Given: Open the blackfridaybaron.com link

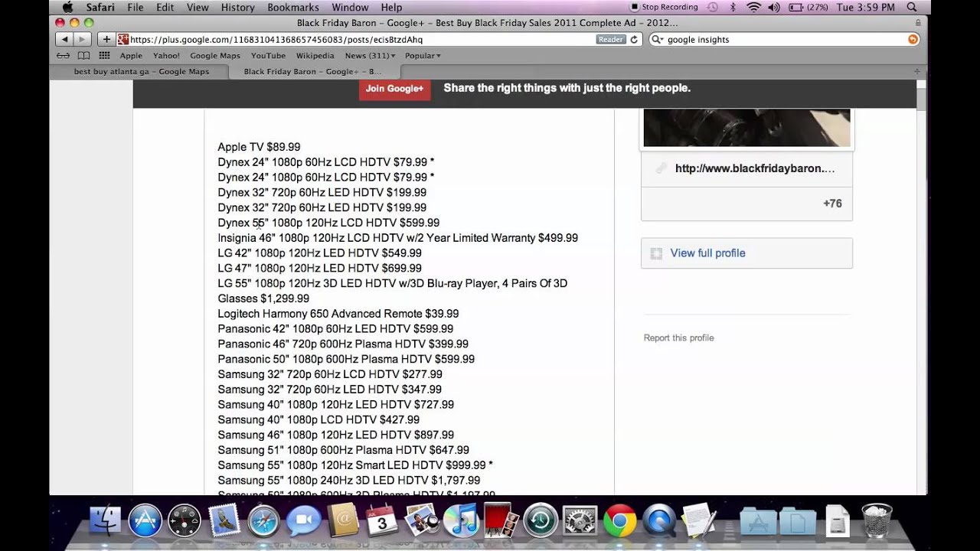Looking at the screenshot, I should pos(755,168).
